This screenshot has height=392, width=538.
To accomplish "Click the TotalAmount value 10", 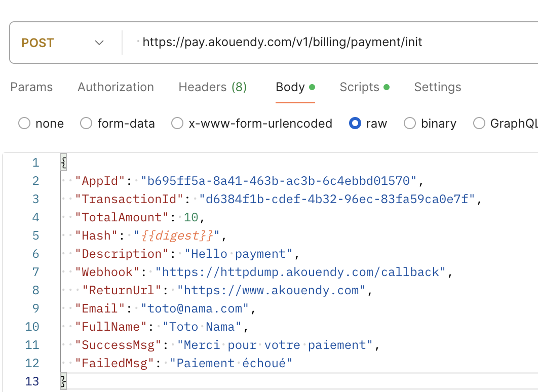I will click(190, 217).
